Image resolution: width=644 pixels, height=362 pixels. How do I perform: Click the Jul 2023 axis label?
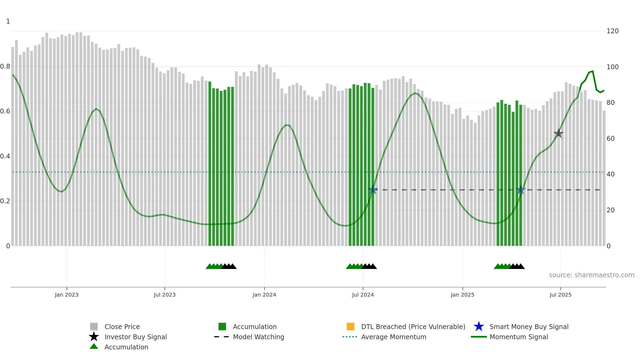164,295
